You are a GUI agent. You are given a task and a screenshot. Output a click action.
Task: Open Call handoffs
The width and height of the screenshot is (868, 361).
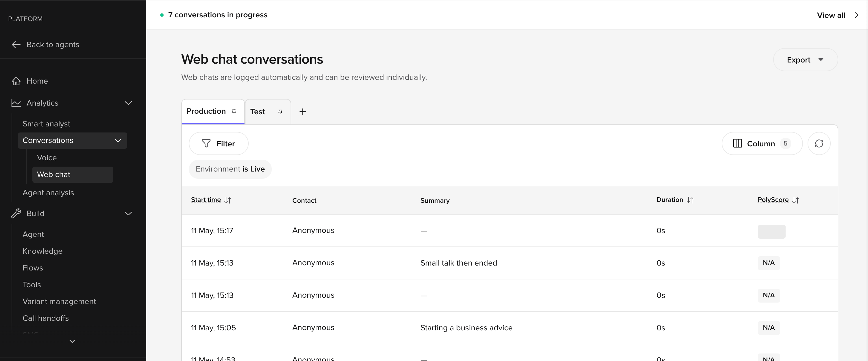click(x=45, y=318)
